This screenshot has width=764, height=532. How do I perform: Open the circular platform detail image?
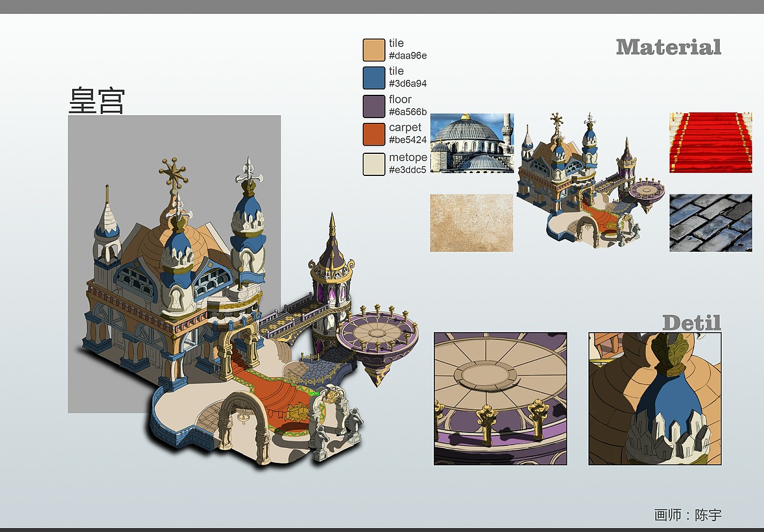(500, 399)
